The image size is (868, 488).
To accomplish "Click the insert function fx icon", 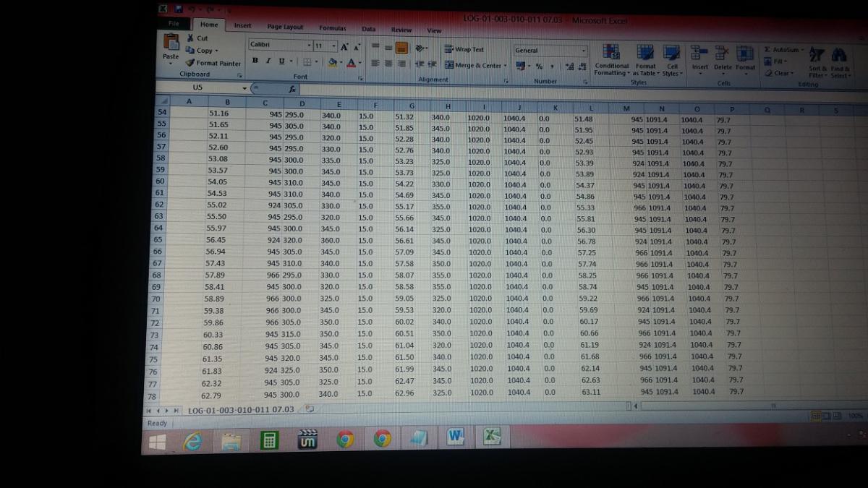I will point(292,89).
